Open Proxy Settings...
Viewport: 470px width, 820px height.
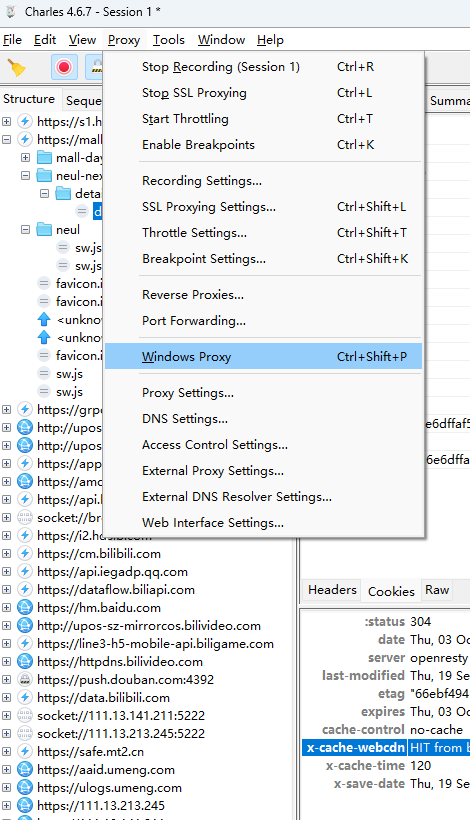click(263, 393)
